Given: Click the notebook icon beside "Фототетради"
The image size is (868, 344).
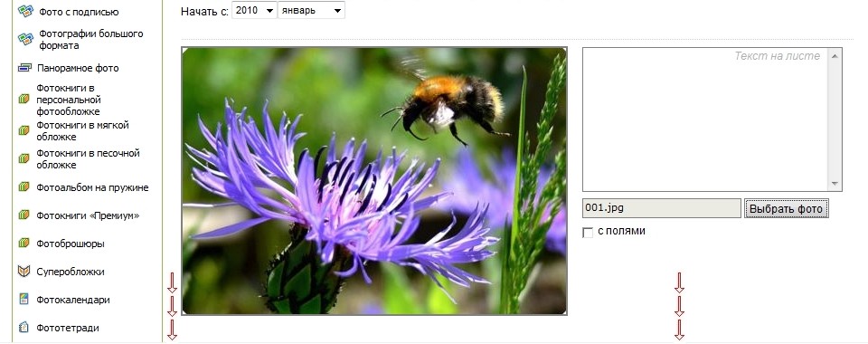Looking at the screenshot, I should pyautogui.click(x=24, y=328).
